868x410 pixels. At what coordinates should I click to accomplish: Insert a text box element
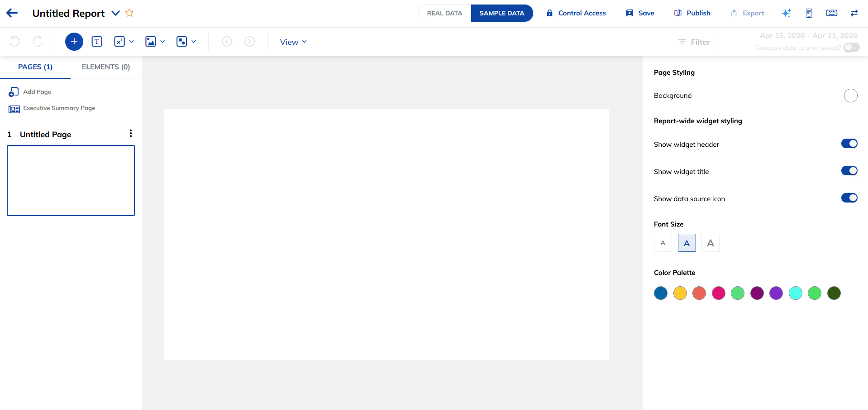click(x=97, y=42)
